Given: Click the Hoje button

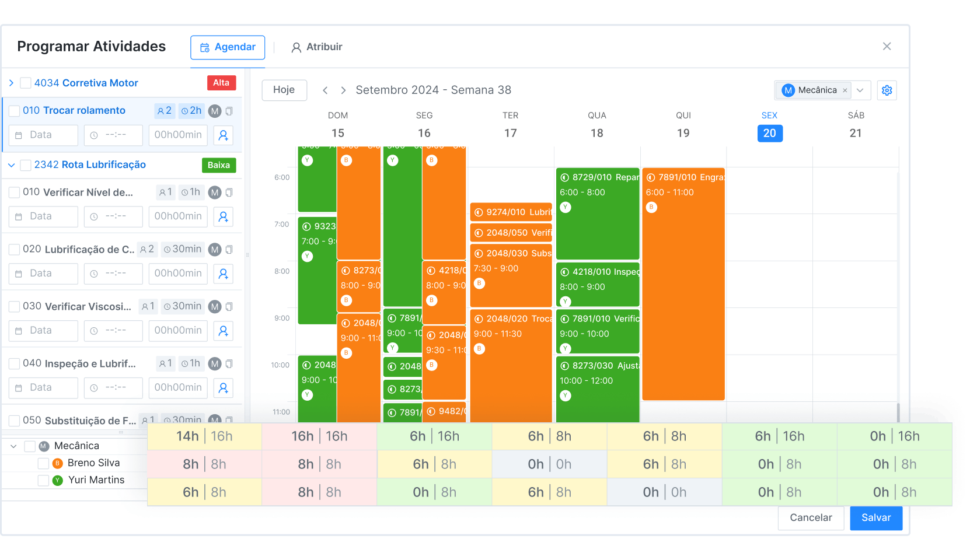Looking at the screenshot, I should pyautogui.click(x=284, y=90).
